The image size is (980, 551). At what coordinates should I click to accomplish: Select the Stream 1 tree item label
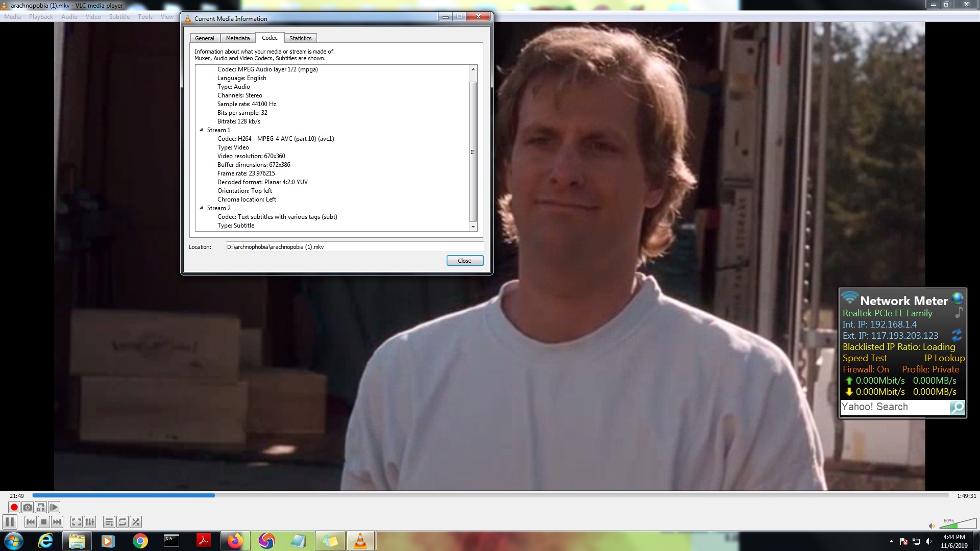[x=218, y=130]
